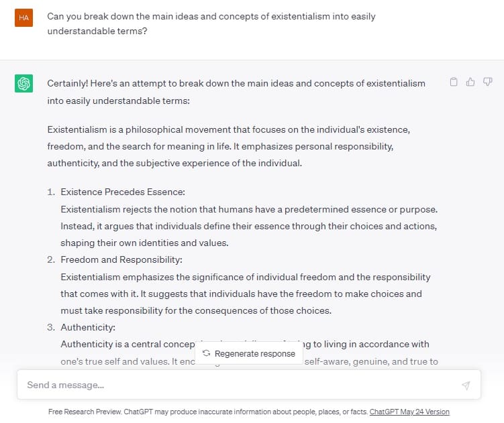Click the orange HA user avatar
Screen dimensions: 504x423
tap(23, 17)
